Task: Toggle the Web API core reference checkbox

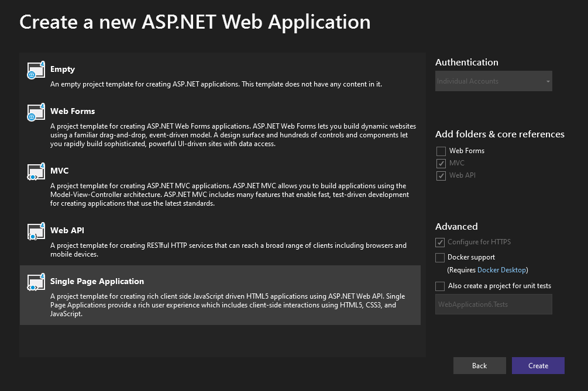Action: coord(441,176)
